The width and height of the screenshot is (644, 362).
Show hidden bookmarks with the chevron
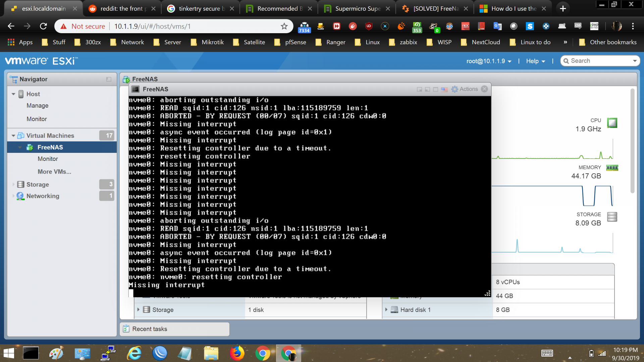[565, 42]
